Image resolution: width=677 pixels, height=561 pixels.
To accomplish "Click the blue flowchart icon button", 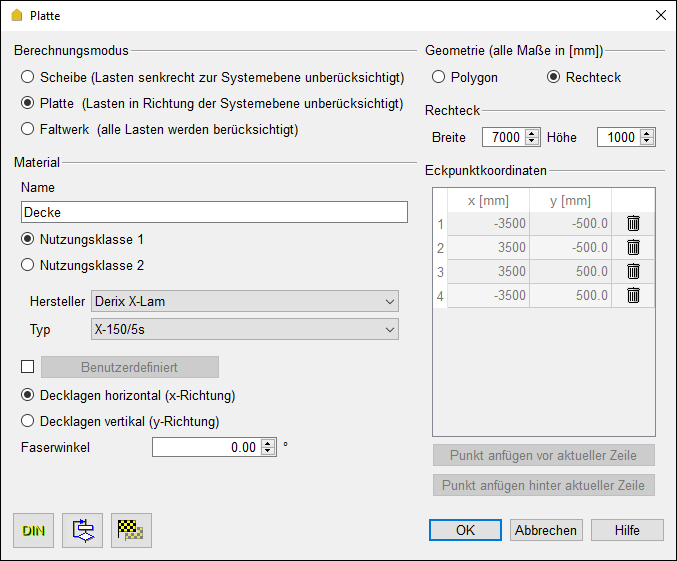I will [83, 531].
